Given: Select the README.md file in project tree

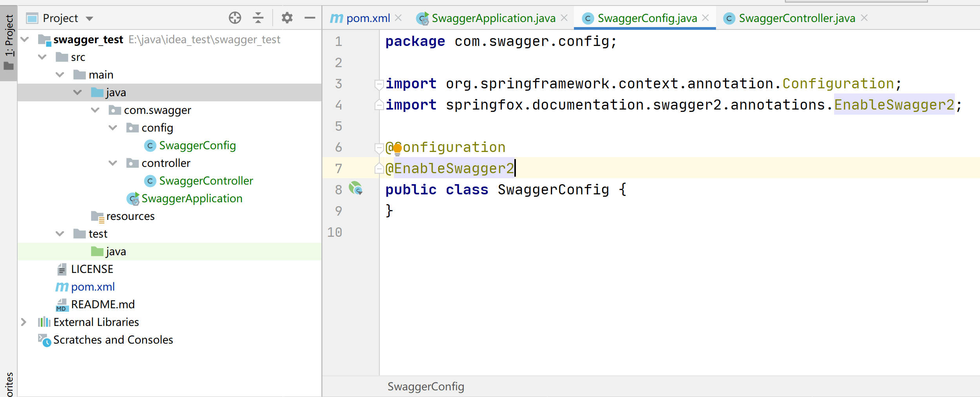Looking at the screenshot, I should (103, 305).
